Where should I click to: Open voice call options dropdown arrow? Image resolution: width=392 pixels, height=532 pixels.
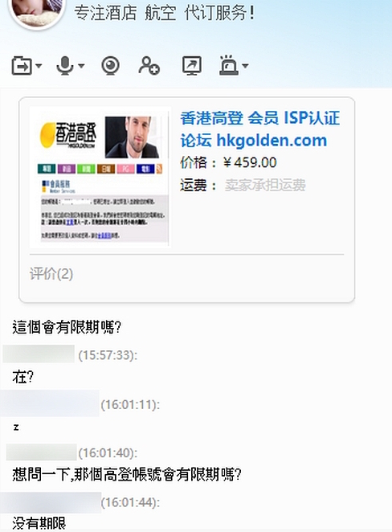(81, 65)
